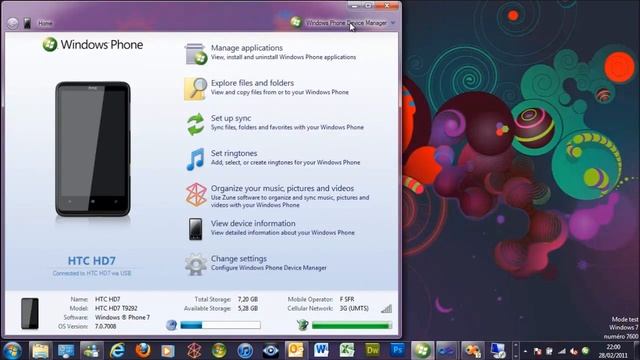Click the round Back navigation button

pos(13,23)
